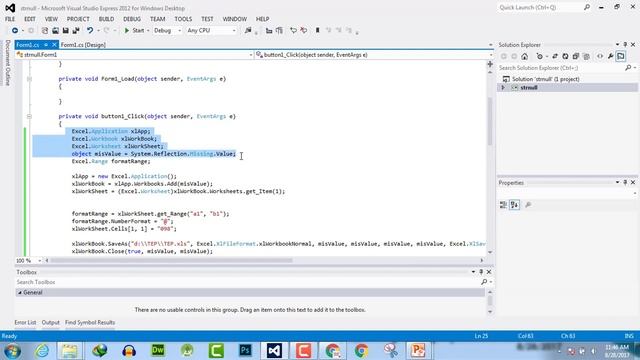Click the Solution Explorer Pending Changes Filter icon
Viewport: 640px width, 360px height.
(540, 57)
